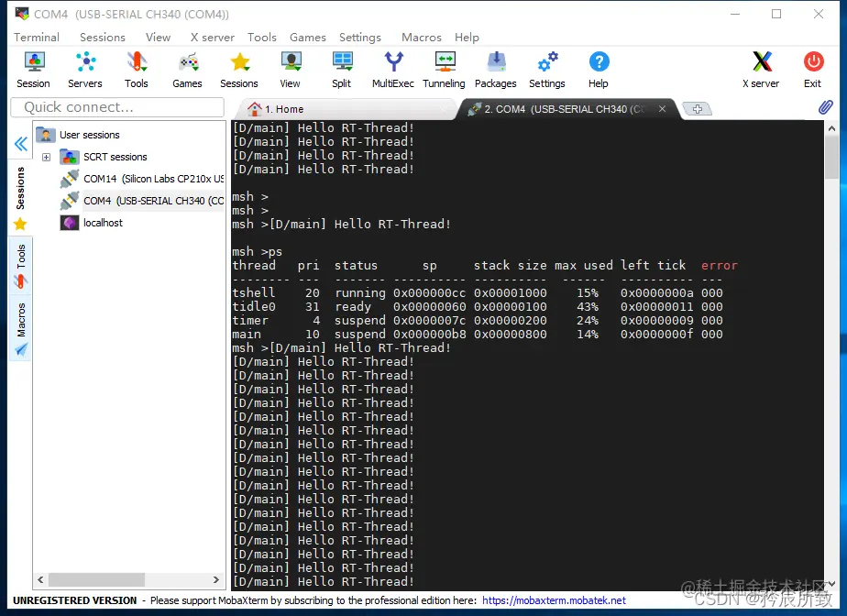Open the Packages toolbar icon
The height and width of the screenshot is (616, 847).
(x=495, y=70)
